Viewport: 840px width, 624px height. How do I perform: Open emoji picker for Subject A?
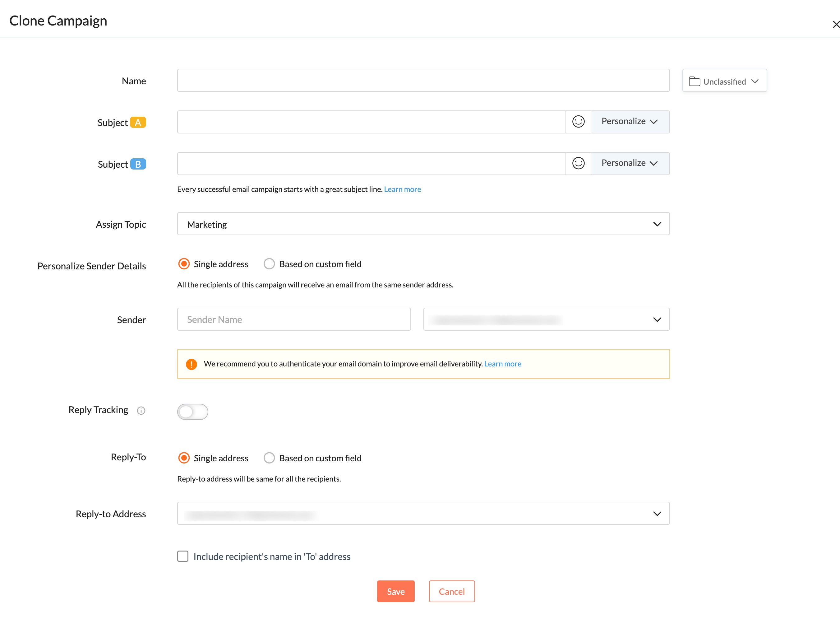[x=578, y=122]
